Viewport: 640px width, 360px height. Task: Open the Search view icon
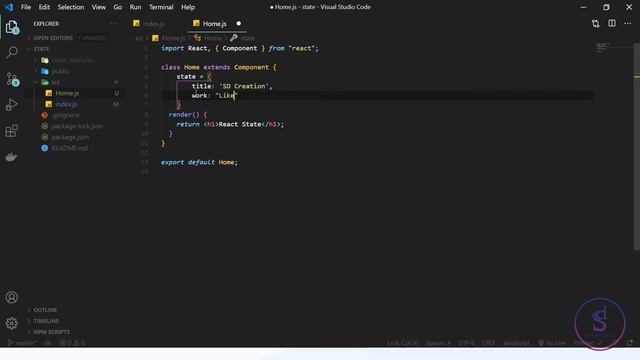click(12, 52)
